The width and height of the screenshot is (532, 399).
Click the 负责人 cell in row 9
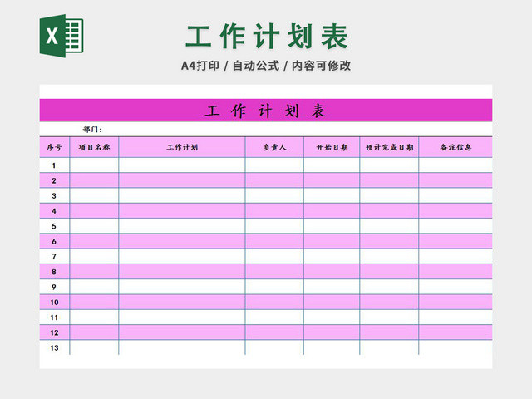pos(274,287)
